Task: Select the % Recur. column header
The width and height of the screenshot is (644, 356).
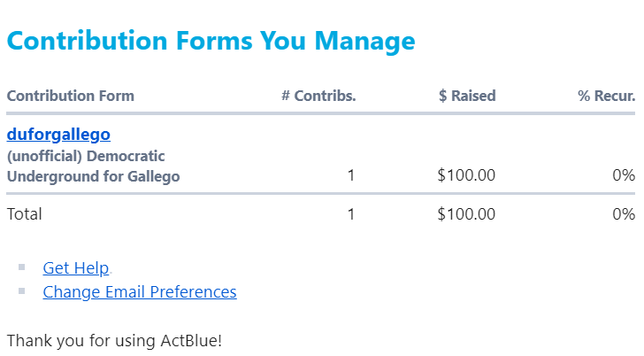Action: point(606,96)
